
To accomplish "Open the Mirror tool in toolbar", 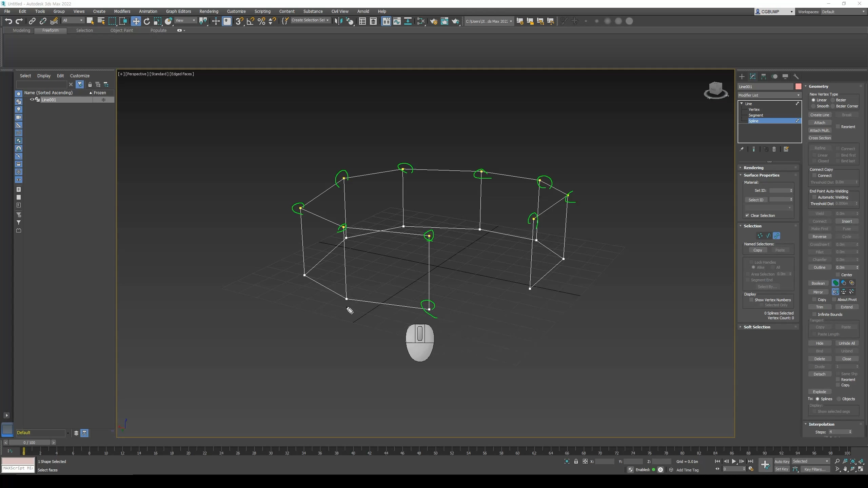I will click(338, 21).
